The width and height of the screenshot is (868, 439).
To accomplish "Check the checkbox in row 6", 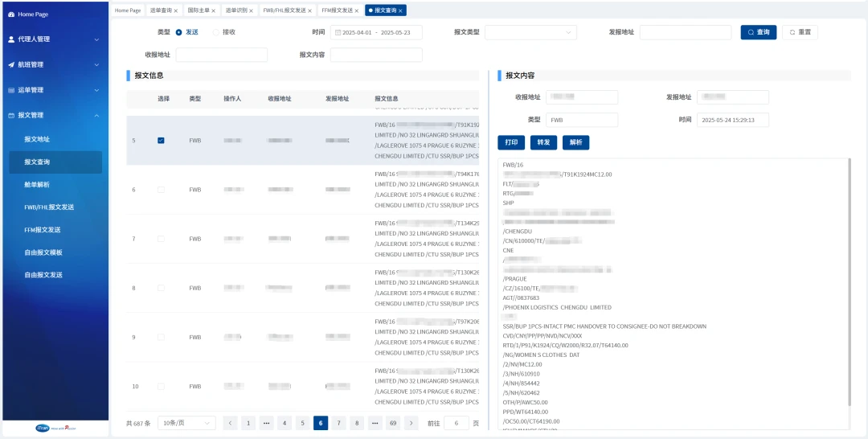I will click(161, 190).
